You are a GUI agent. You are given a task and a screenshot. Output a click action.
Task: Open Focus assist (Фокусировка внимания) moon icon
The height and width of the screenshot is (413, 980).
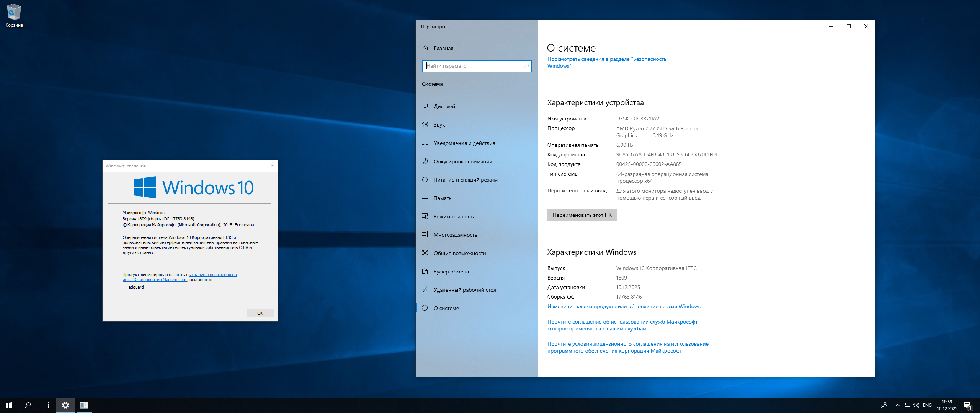[x=425, y=161]
